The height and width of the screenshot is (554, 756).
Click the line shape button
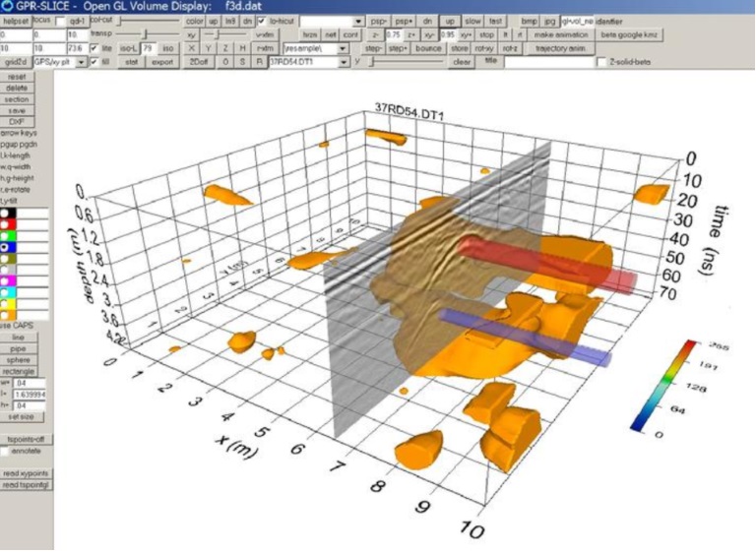19,338
